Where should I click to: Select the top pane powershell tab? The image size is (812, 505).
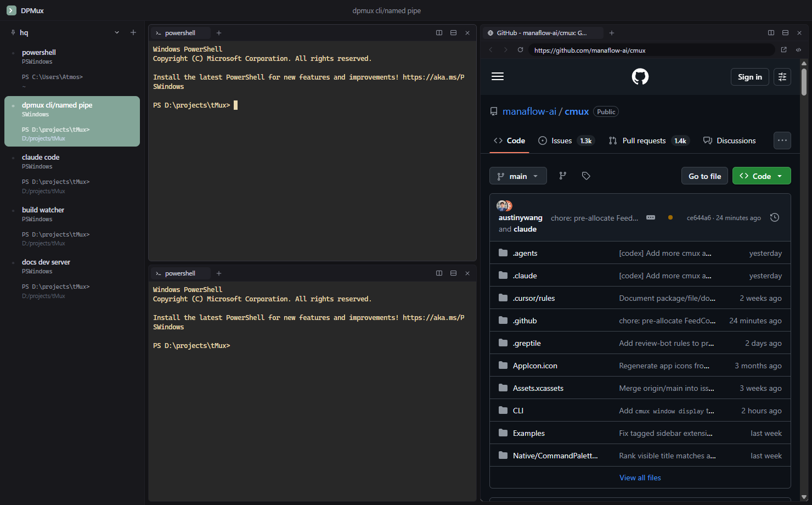[180, 33]
